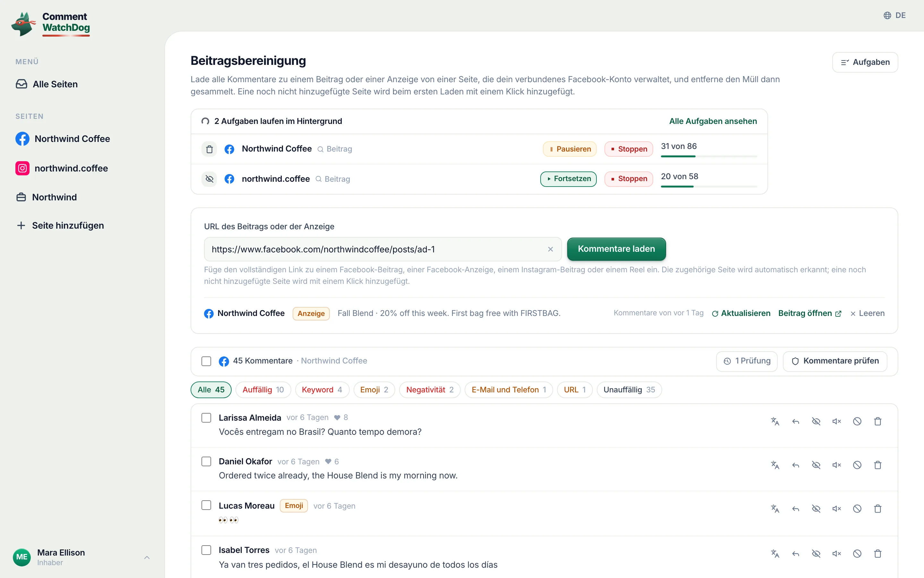Image resolution: width=924 pixels, height=578 pixels.
Task: Block the user Larissa Almeida
Action: (857, 421)
